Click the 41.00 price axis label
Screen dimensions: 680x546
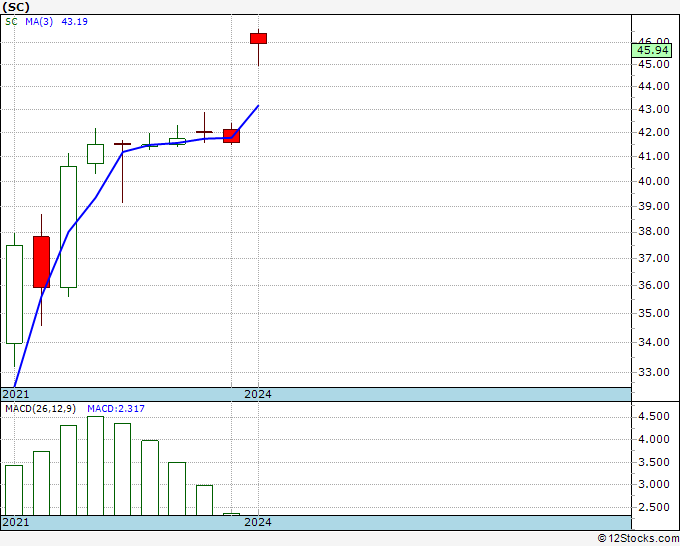click(654, 156)
